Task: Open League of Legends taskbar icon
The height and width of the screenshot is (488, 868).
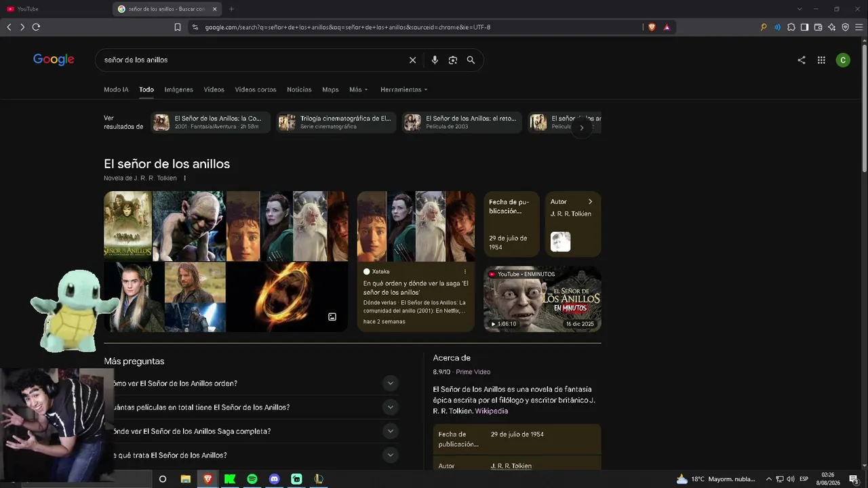Action: (319, 479)
